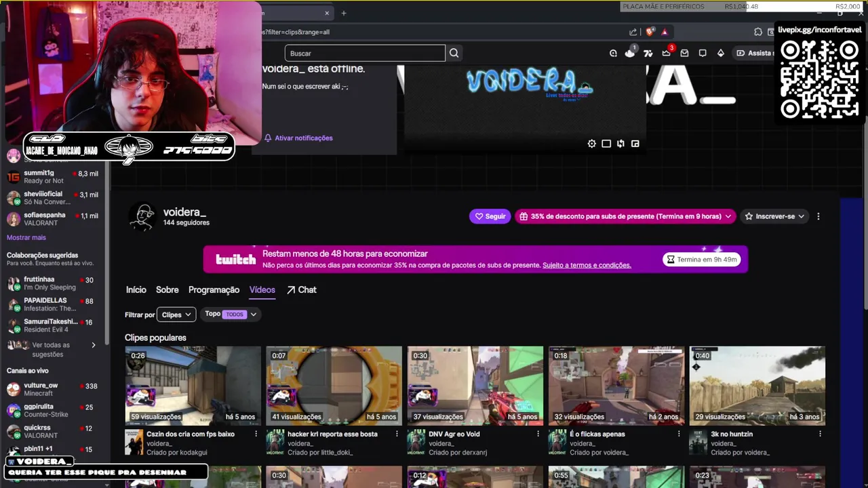
Task: Open sofiaespanha VALORANT channel
Action: 53,219
